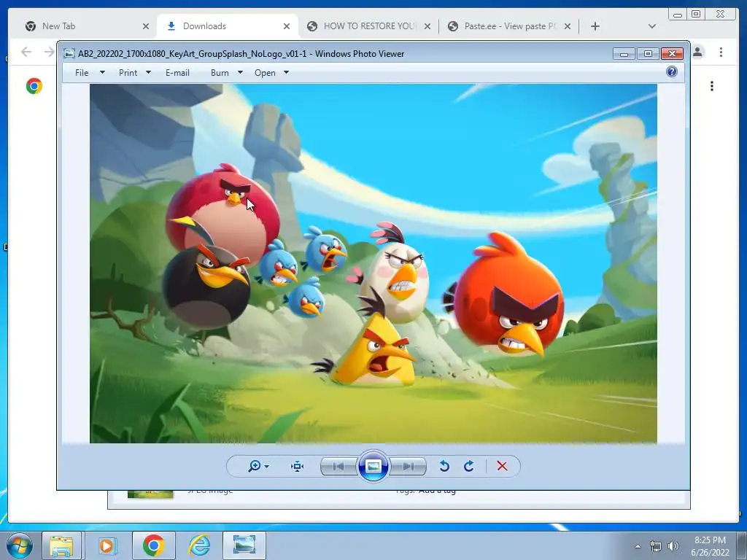Open the Windows Start menu
Viewport: 747px width, 560px height.
pyautogui.click(x=19, y=545)
